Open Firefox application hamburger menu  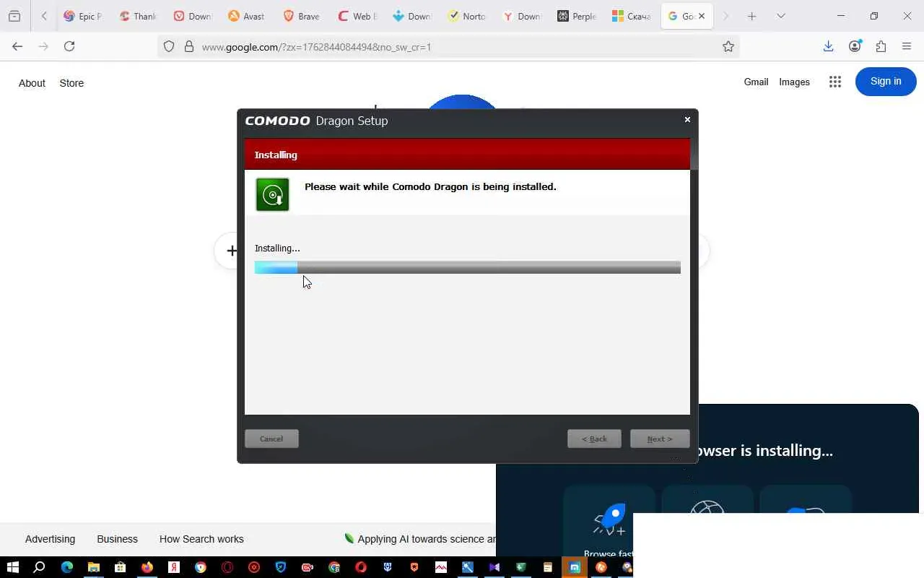point(907,46)
